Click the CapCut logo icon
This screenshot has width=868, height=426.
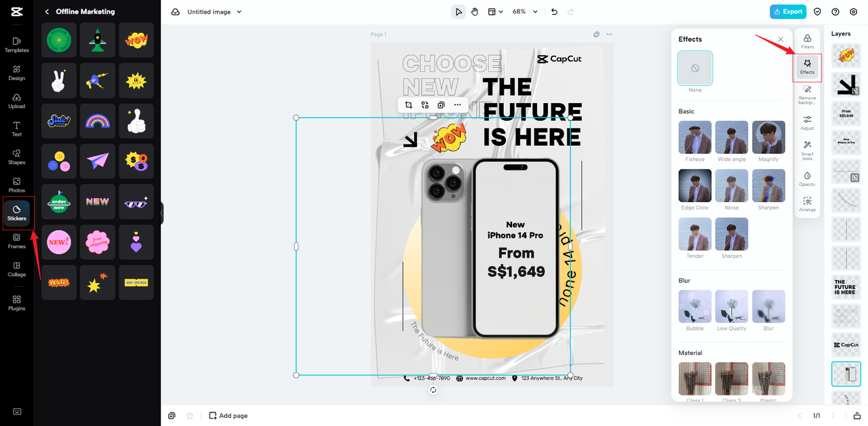[x=17, y=12]
